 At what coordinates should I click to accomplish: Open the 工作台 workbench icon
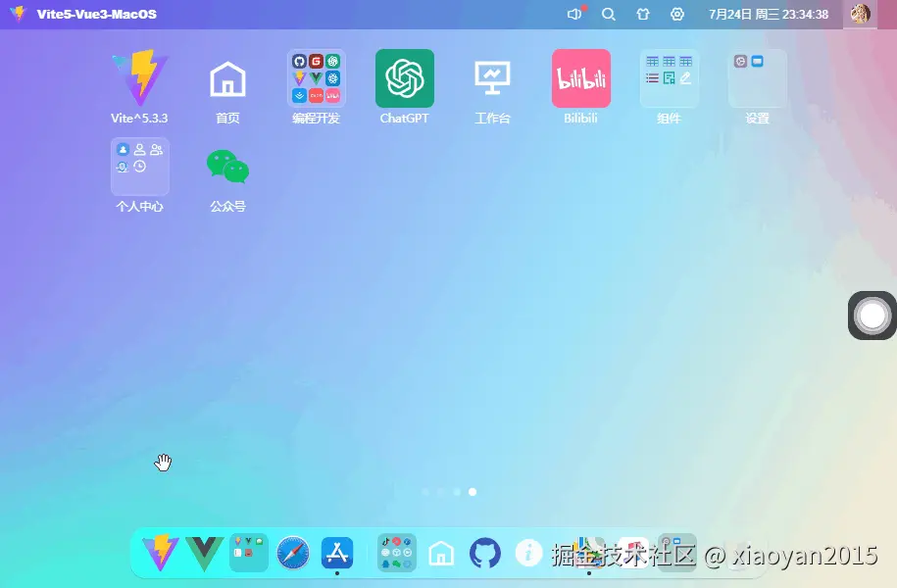[492, 78]
